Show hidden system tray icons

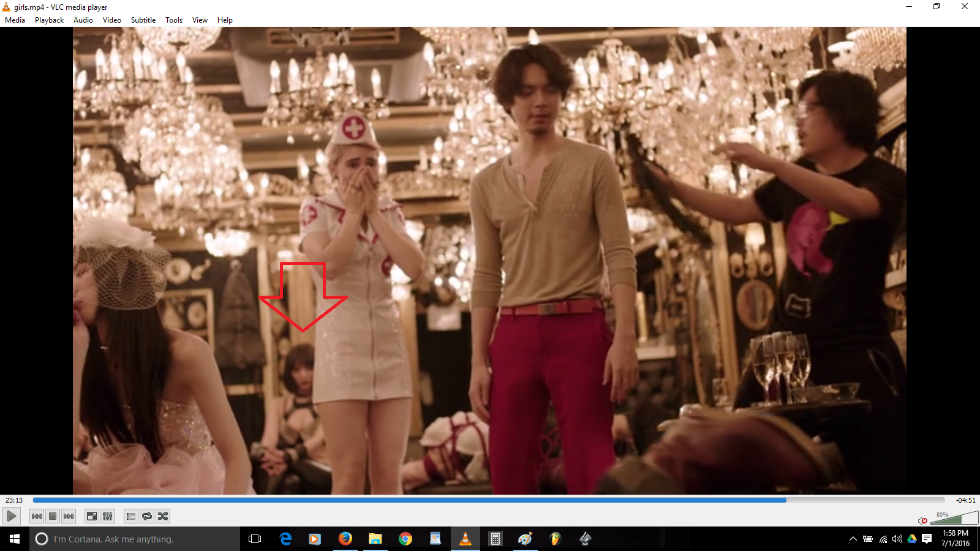click(853, 539)
